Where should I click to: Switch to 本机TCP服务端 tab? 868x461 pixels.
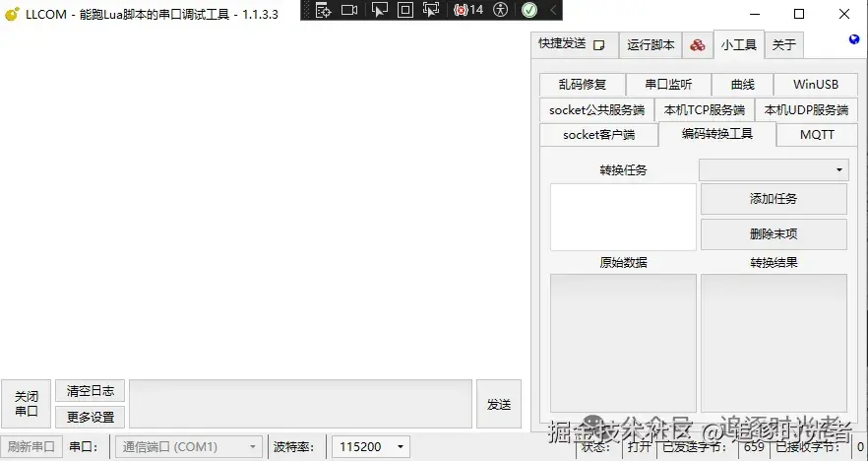(x=705, y=109)
